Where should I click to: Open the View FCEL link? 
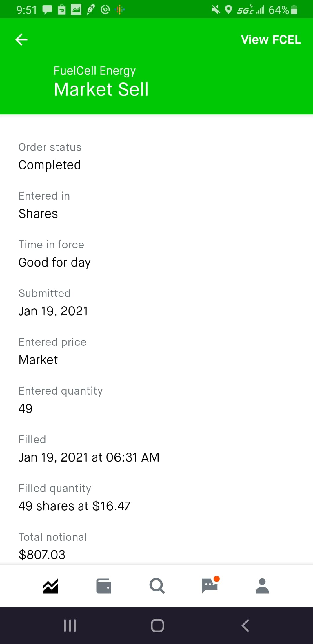click(271, 40)
